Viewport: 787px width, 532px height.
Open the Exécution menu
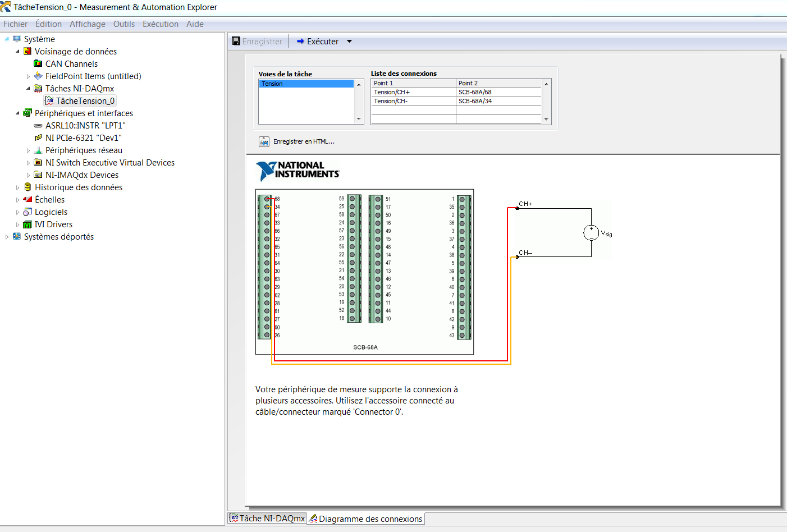pos(161,24)
